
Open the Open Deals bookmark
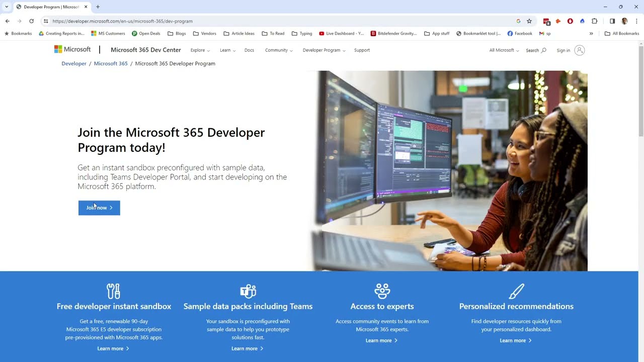[x=146, y=34]
